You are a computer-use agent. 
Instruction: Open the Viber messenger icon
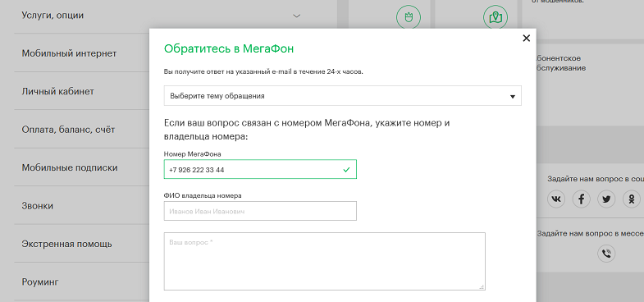point(606,253)
